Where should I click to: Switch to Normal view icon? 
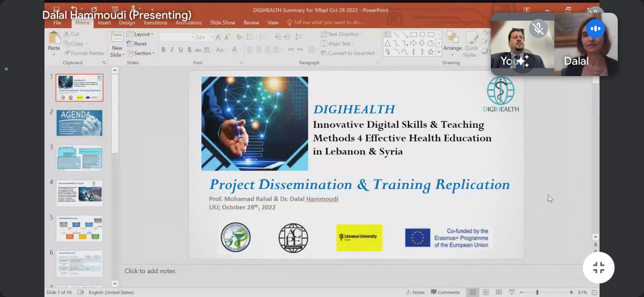[x=473, y=292]
